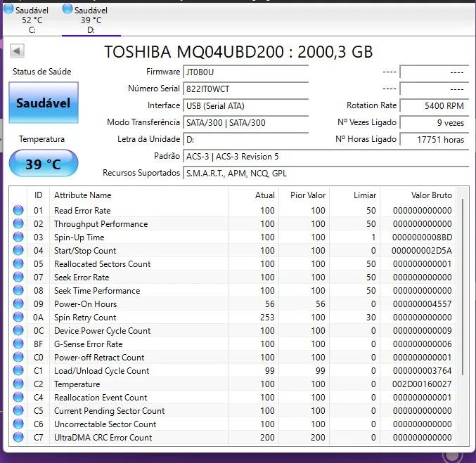The width and height of the screenshot is (476, 463).
Task: Click the Letra da Unidade field D:
Action: click(245, 140)
